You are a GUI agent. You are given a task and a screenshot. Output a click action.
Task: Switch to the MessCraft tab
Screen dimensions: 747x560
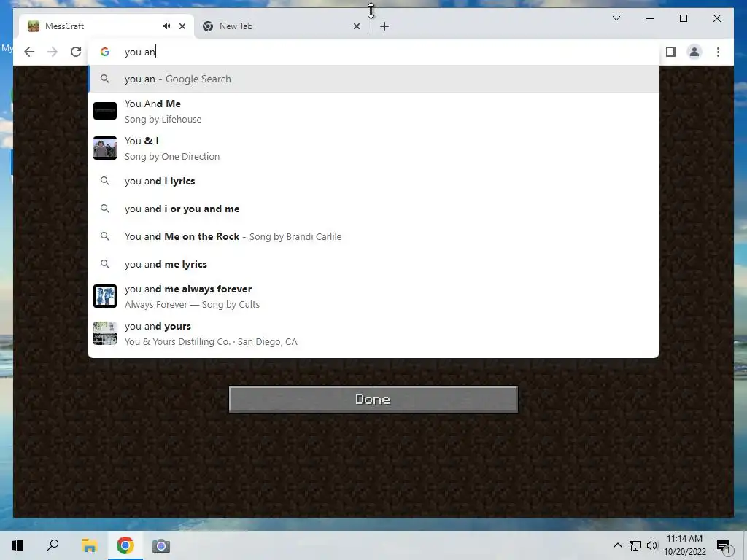[x=107, y=26]
